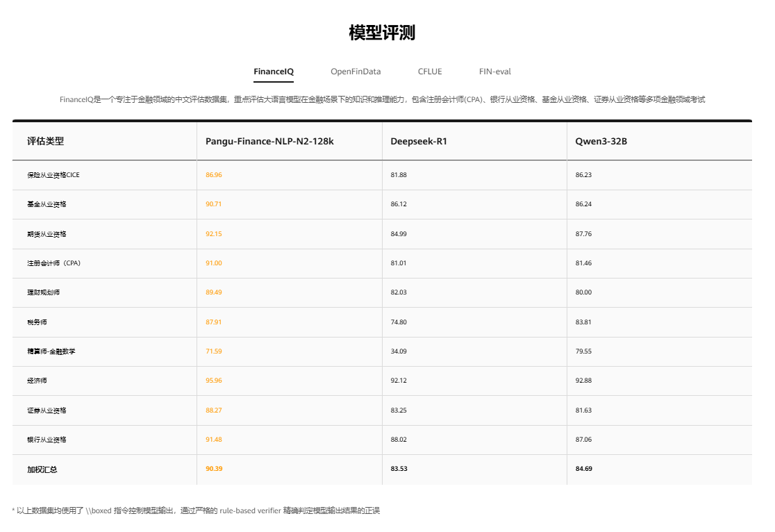The height and width of the screenshot is (532, 775).
Task: Click the Pangu-Finance-NLP-N2-128k column header
Action: coord(269,142)
